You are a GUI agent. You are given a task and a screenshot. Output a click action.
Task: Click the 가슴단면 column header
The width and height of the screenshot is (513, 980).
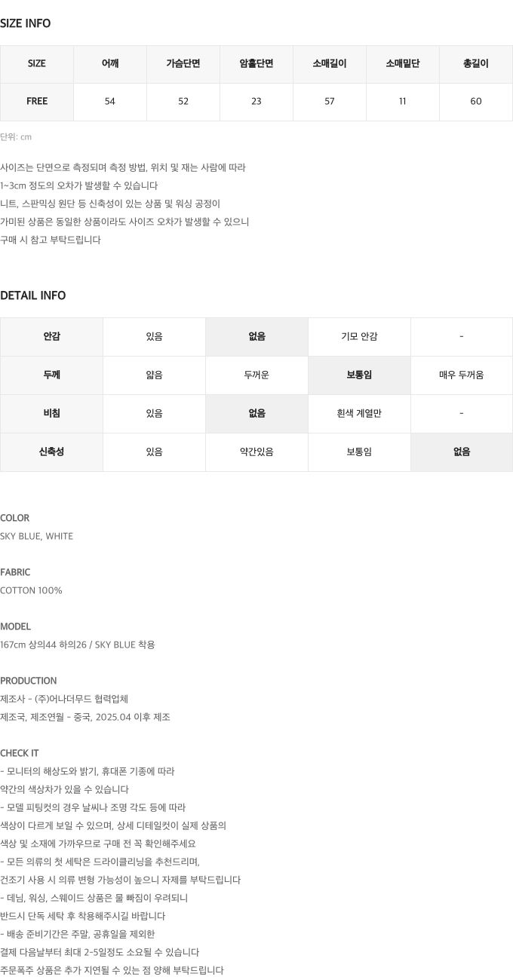pyautogui.click(x=183, y=63)
